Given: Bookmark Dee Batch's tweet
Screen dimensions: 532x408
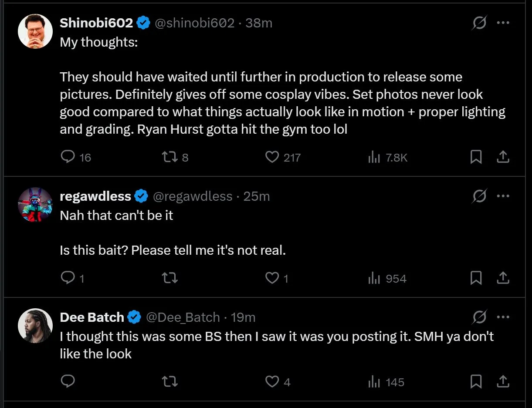Looking at the screenshot, I should tap(476, 382).
